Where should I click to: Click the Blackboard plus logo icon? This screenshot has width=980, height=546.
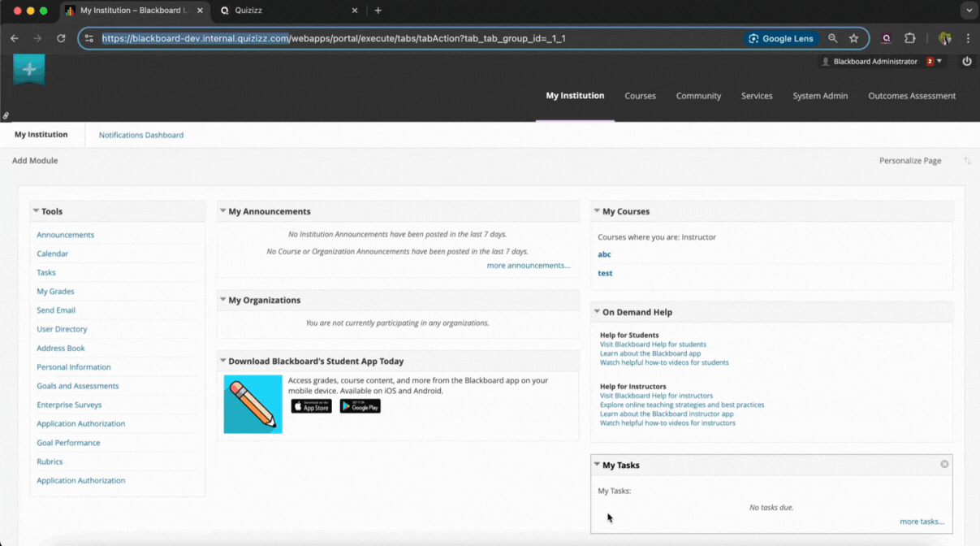pyautogui.click(x=29, y=70)
